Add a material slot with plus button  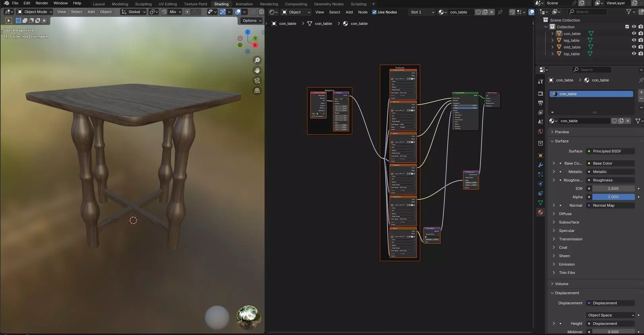pyautogui.click(x=641, y=92)
